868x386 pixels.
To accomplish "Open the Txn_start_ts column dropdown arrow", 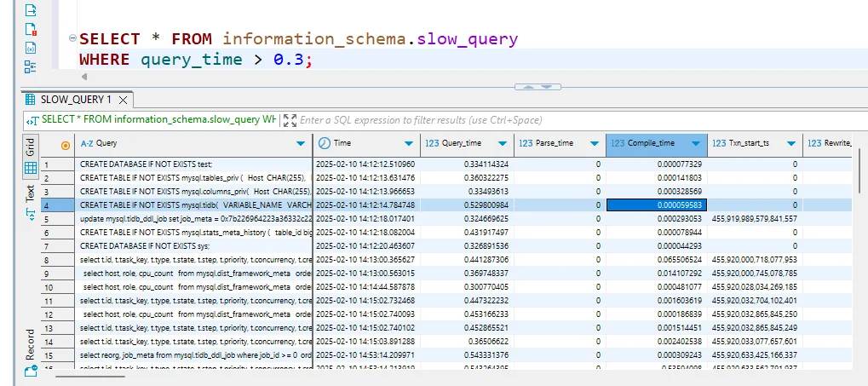I will coord(790,143).
